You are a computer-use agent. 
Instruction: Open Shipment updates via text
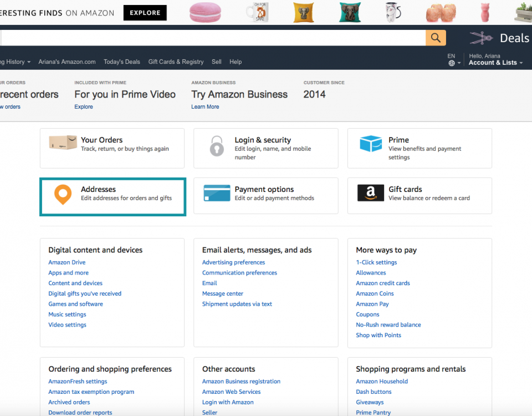237,304
